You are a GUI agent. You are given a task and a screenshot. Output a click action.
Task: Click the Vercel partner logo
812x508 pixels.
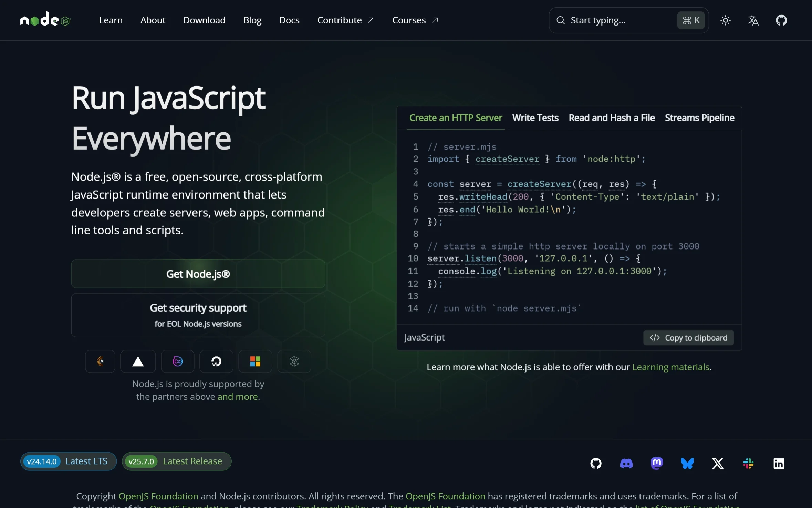[138, 361]
